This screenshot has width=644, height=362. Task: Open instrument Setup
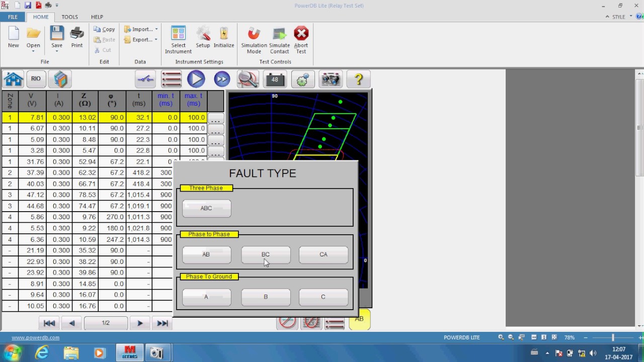[203, 38]
